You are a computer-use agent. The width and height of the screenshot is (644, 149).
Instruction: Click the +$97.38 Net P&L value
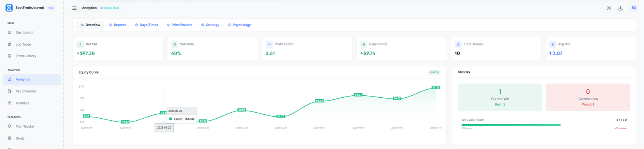pos(86,53)
